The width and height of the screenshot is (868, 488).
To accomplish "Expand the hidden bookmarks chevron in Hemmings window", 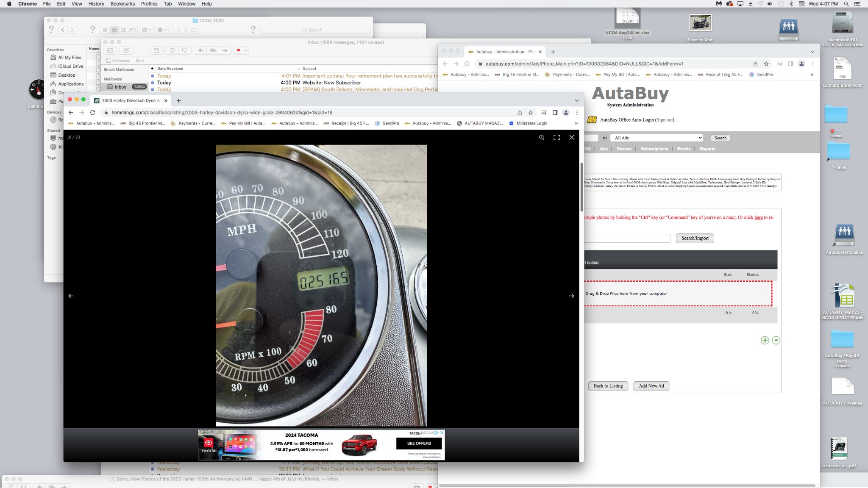I will click(576, 123).
